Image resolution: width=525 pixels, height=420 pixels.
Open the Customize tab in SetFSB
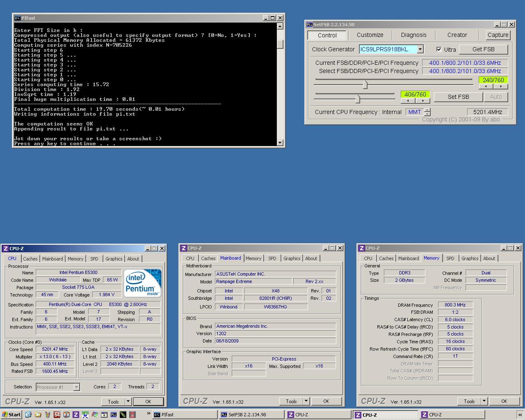pos(370,35)
